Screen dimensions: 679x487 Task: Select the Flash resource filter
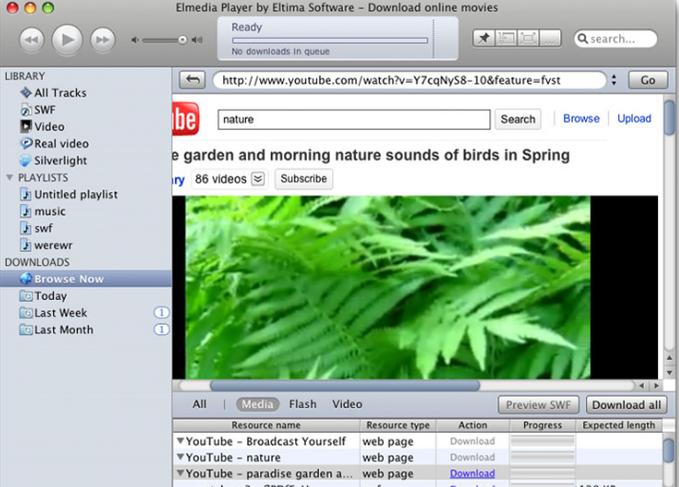(x=303, y=404)
